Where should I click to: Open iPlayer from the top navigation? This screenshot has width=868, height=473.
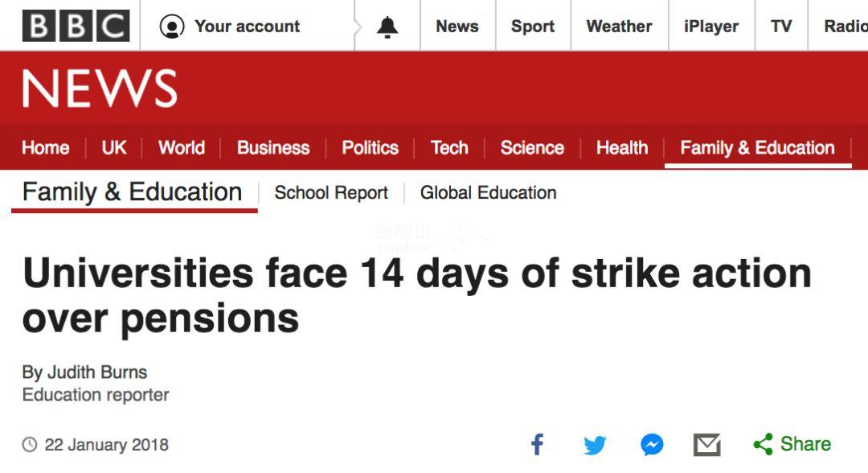coord(710,26)
